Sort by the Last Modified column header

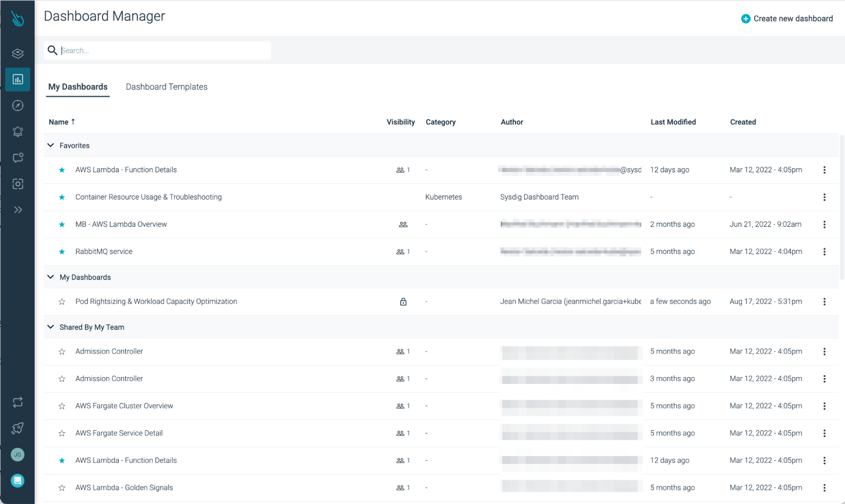tap(673, 122)
